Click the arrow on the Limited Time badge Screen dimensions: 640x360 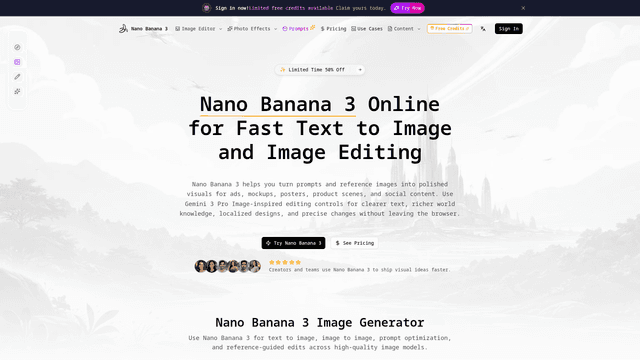point(360,70)
